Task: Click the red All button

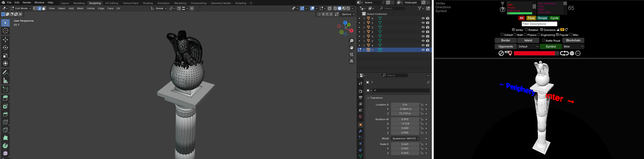Action: tap(521, 18)
